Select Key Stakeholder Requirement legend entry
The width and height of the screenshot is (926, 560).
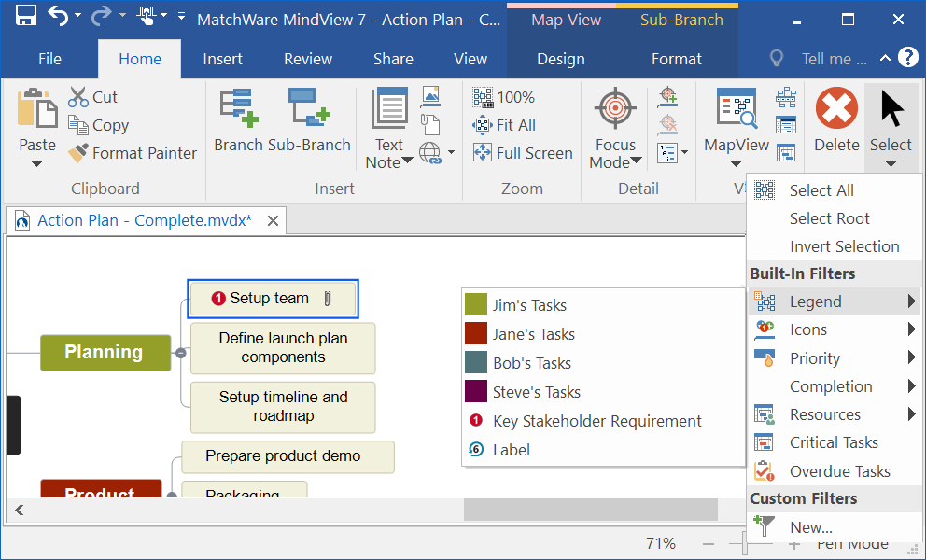click(603, 421)
